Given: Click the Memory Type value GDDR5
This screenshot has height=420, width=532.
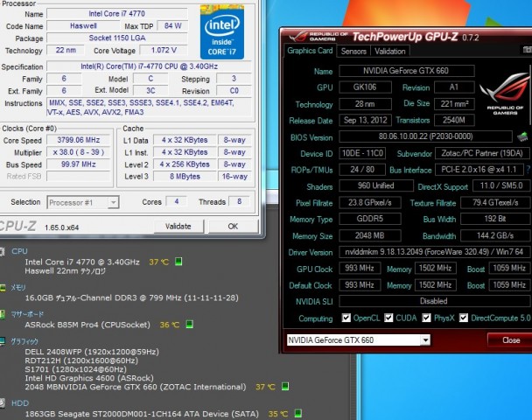Looking at the screenshot, I should pos(370,219).
